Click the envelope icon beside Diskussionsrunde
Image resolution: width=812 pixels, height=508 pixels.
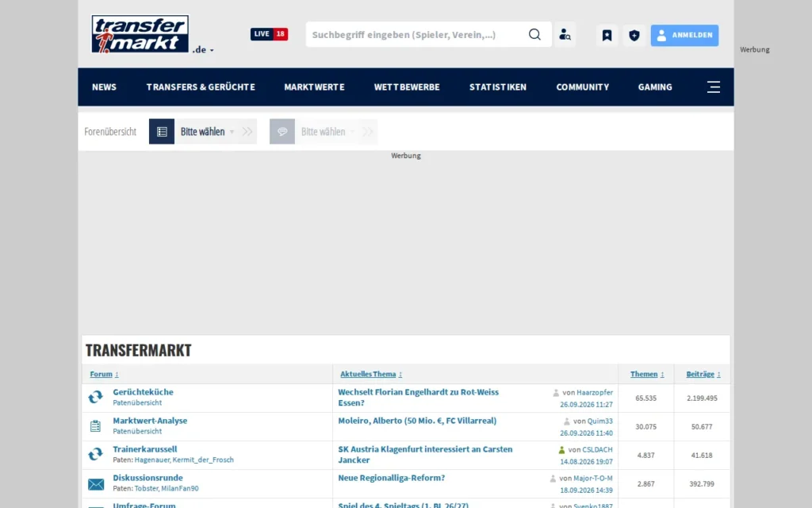point(96,484)
